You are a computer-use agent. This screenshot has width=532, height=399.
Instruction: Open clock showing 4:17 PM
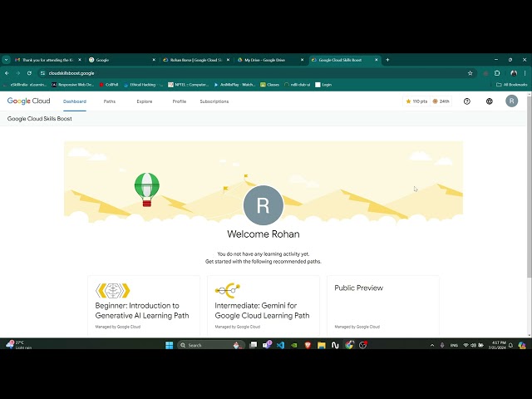pos(497,345)
